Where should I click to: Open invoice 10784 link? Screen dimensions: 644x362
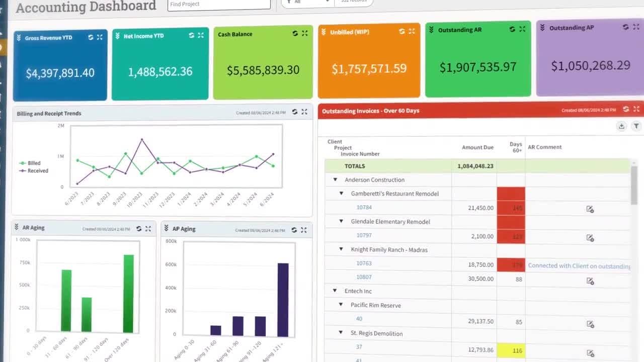(x=364, y=207)
